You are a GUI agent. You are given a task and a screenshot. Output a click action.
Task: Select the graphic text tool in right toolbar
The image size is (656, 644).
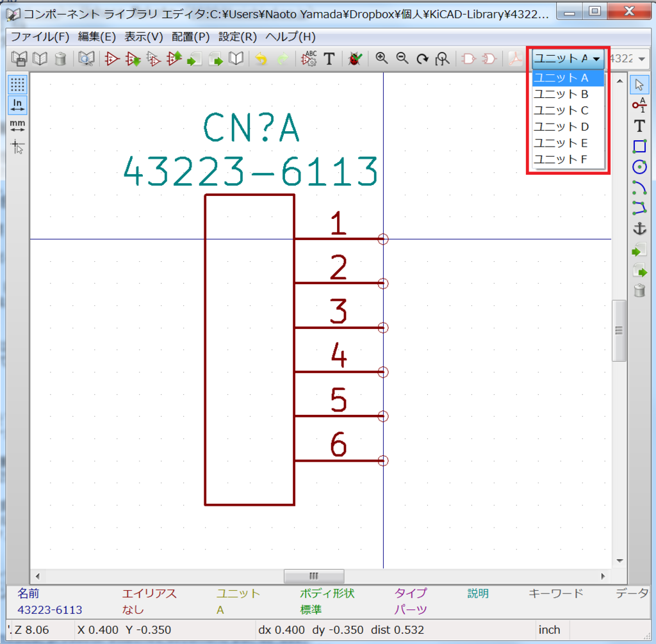[639, 126]
